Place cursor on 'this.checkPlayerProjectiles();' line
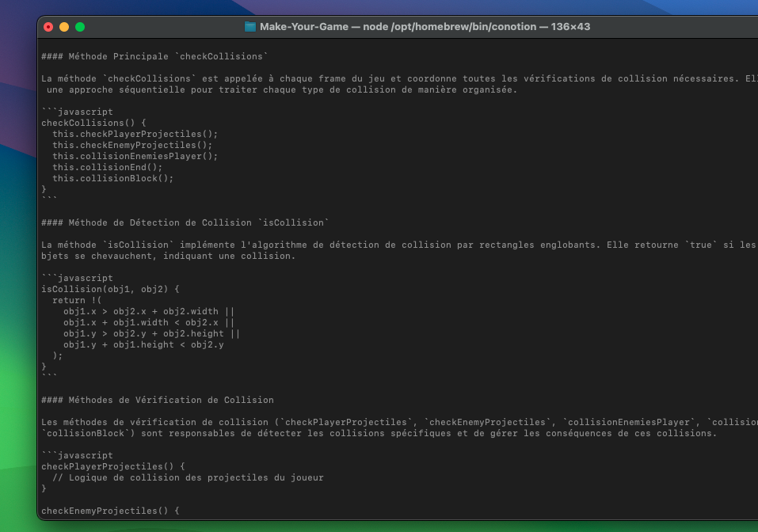This screenshot has height=532, width=758. coord(135,134)
